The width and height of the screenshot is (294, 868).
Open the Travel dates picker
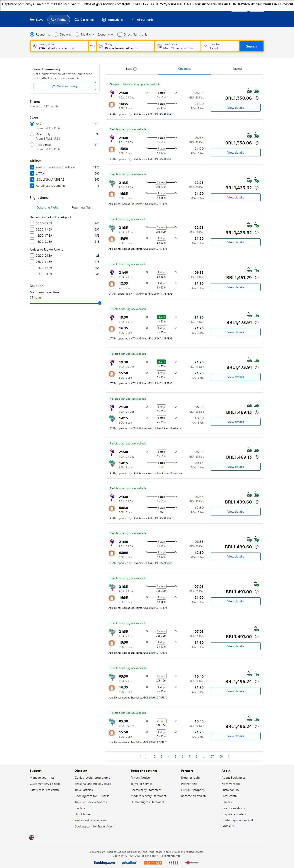(178, 46)
